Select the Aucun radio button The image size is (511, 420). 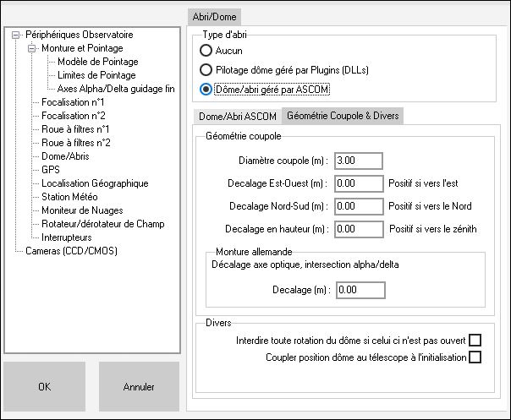pos(206,51)
